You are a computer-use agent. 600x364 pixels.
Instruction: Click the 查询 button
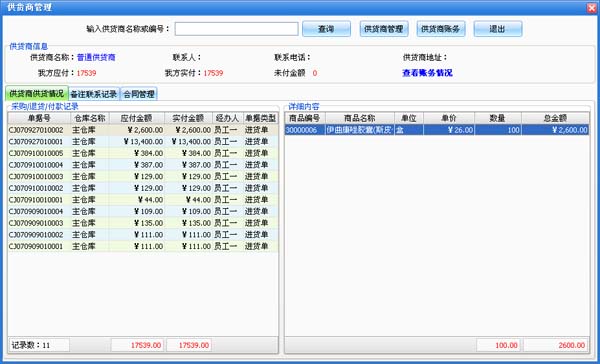coord(326,29)
